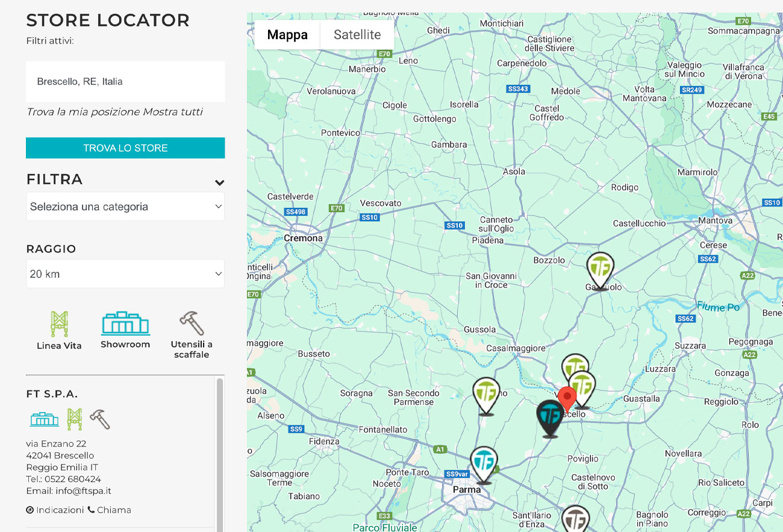The image size is (783, 532).
Task: Switch to Satellite view
Action: point(357,35)
